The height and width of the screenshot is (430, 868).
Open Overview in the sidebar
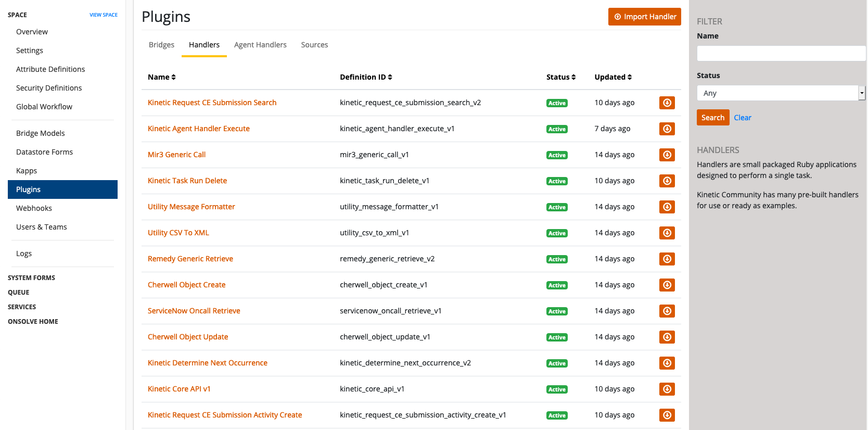point(32,32)
